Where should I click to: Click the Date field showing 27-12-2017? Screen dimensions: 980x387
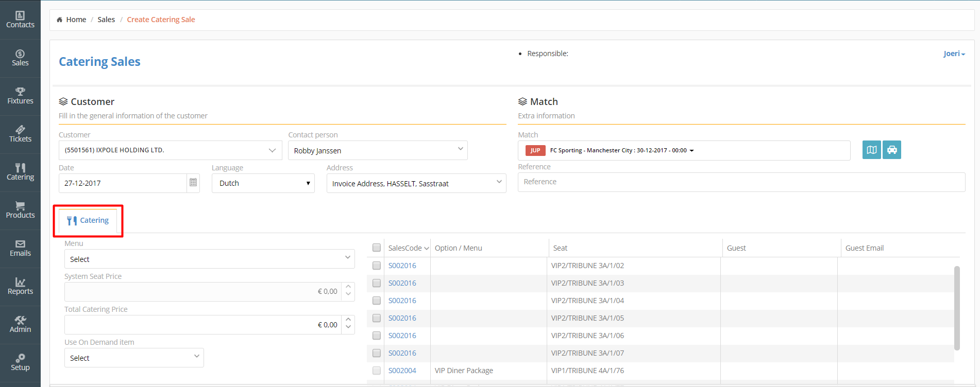[x=123, y=183]
